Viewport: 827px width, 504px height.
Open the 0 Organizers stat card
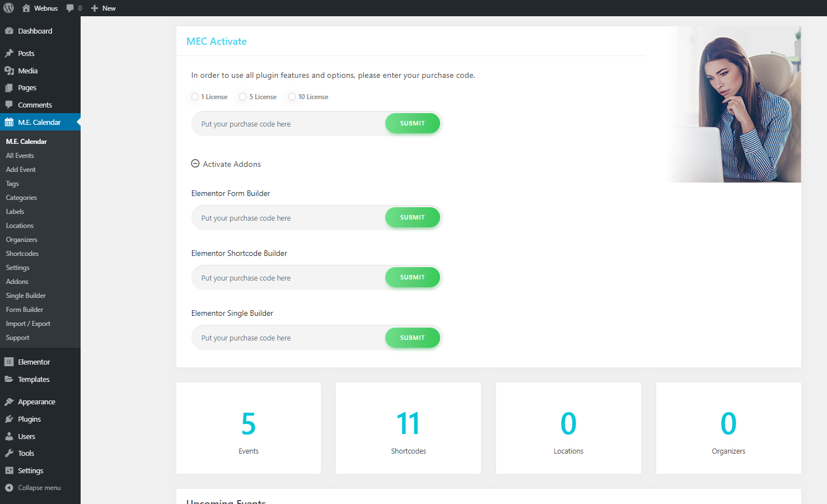[728, 428]
